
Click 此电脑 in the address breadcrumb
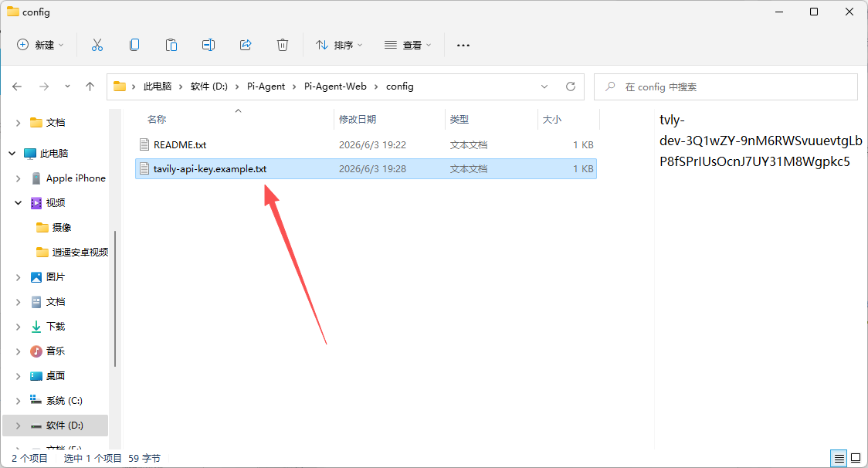pyautogui.click(x=158, y=86)
